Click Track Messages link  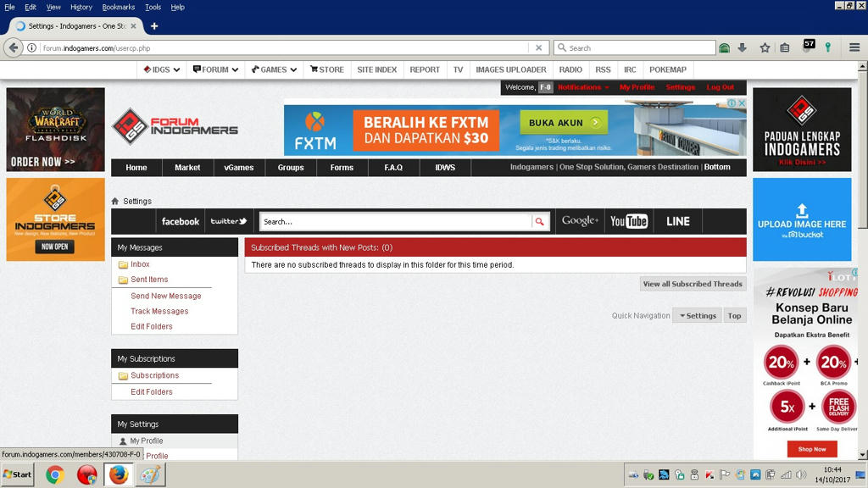point(159,312)
